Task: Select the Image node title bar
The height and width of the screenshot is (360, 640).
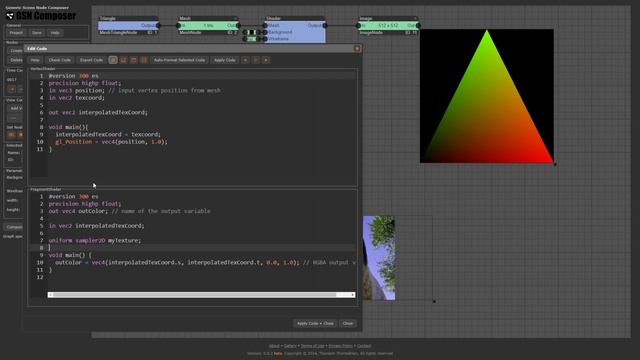Action: 388,18
